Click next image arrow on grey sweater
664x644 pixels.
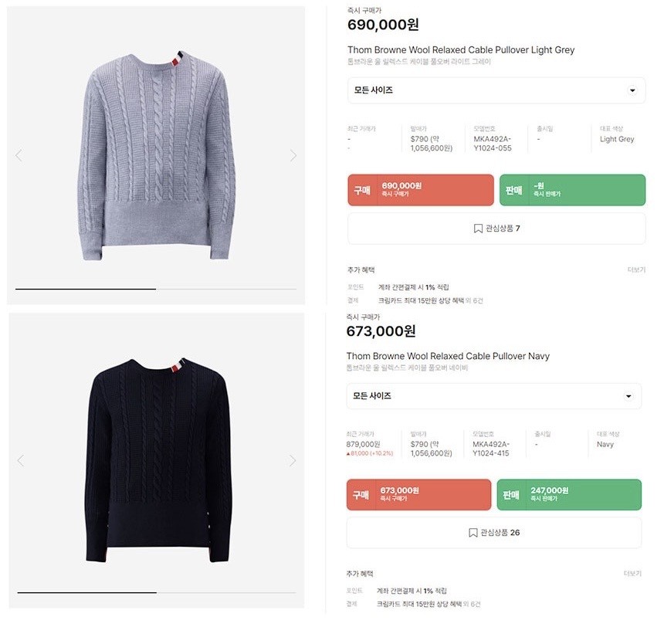pos(293,155)
